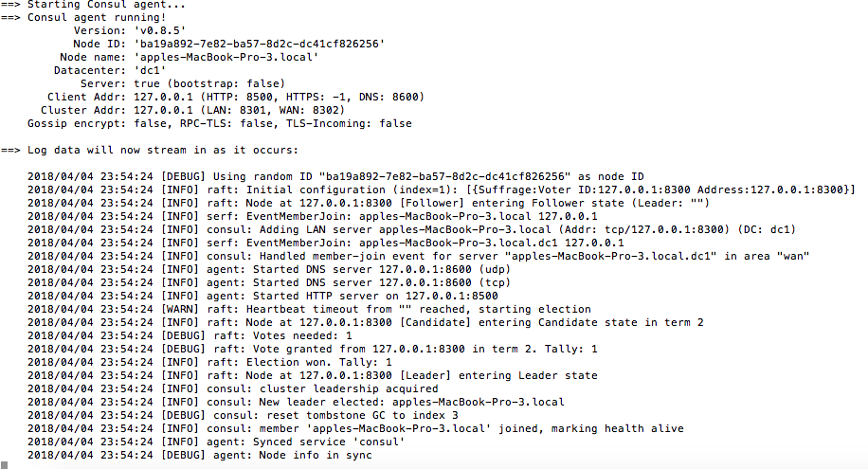Click the 'Client Addr' line with HTTP: 8500

click(236, 97)
